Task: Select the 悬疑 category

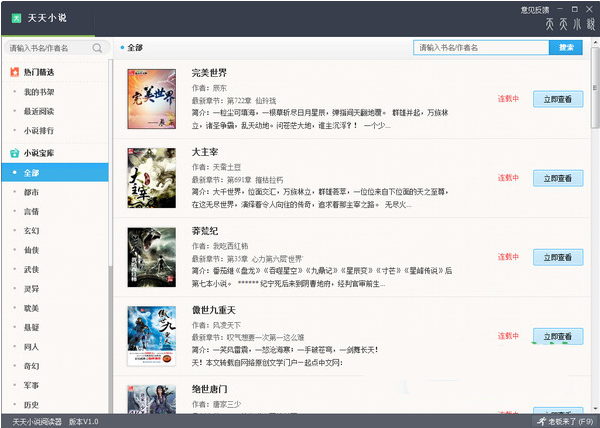Action: coord(31,327)
